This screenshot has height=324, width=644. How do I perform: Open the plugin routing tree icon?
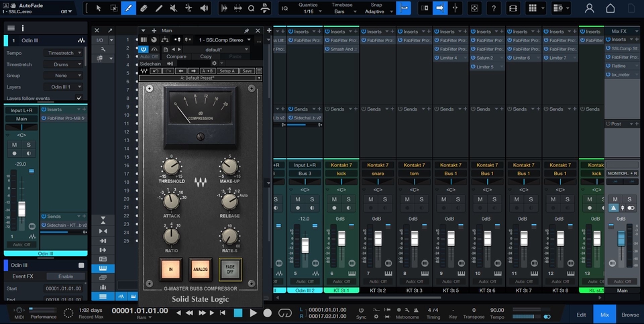(x=165, y=40)
